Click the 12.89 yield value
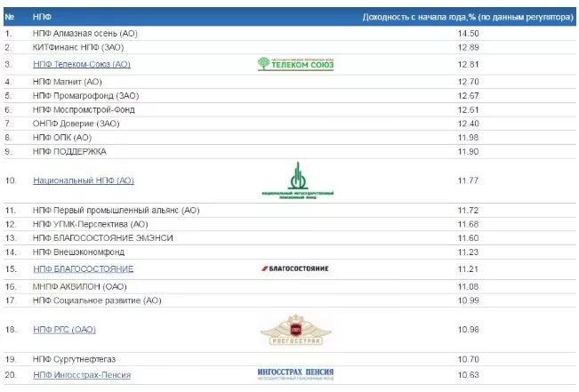Screen dimensions: 579x392 468,47
